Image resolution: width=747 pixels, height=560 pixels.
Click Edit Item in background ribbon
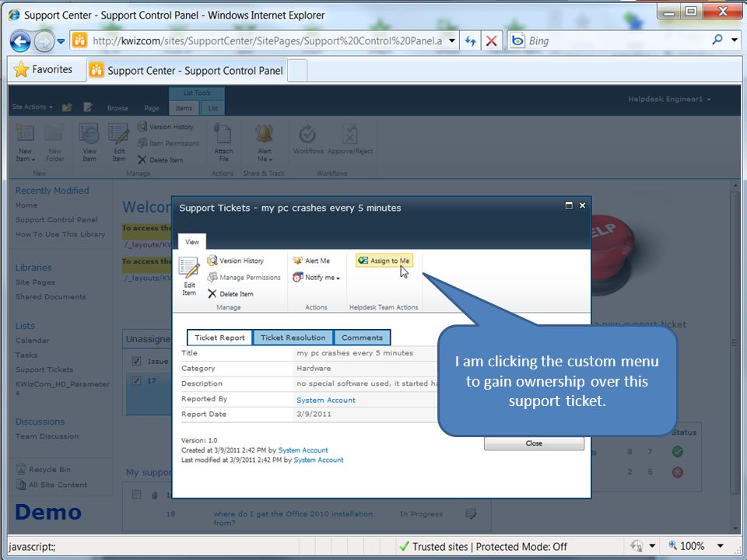click(118, 143)
